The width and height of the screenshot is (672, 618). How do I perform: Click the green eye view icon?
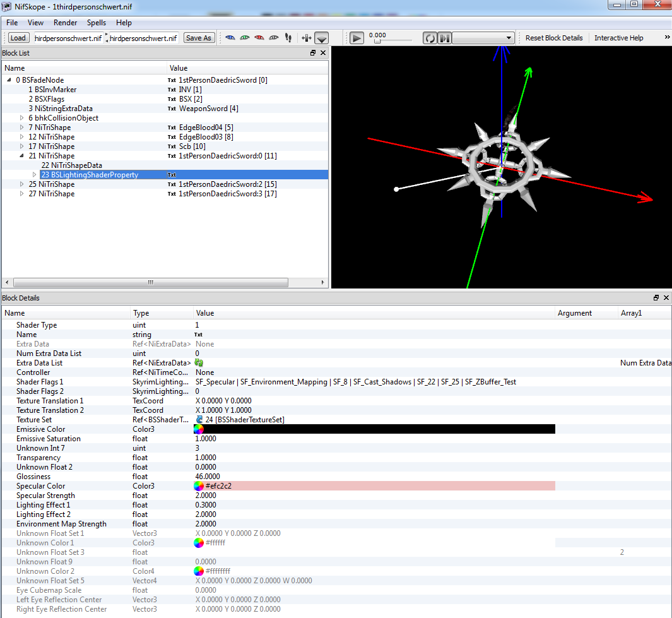click(244, 38)
